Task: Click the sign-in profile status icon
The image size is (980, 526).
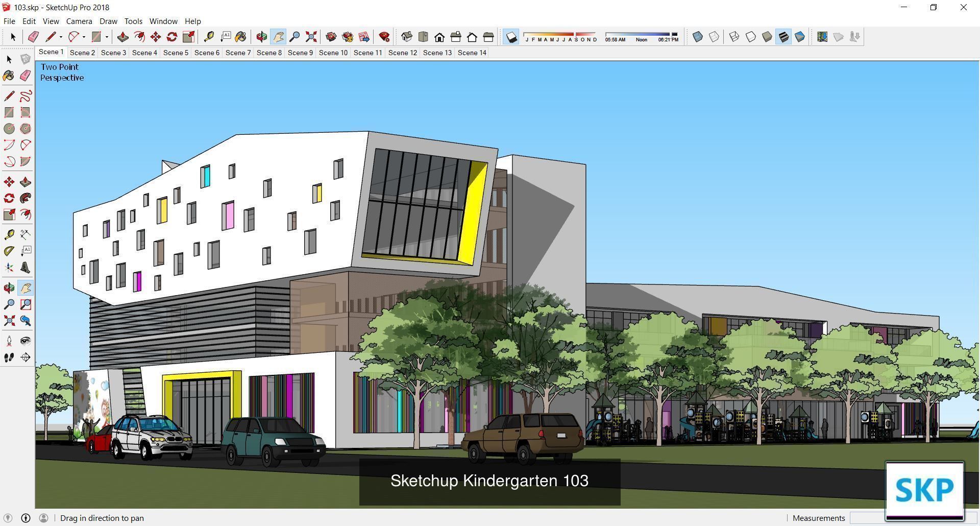Action: [x=44, y=518]
